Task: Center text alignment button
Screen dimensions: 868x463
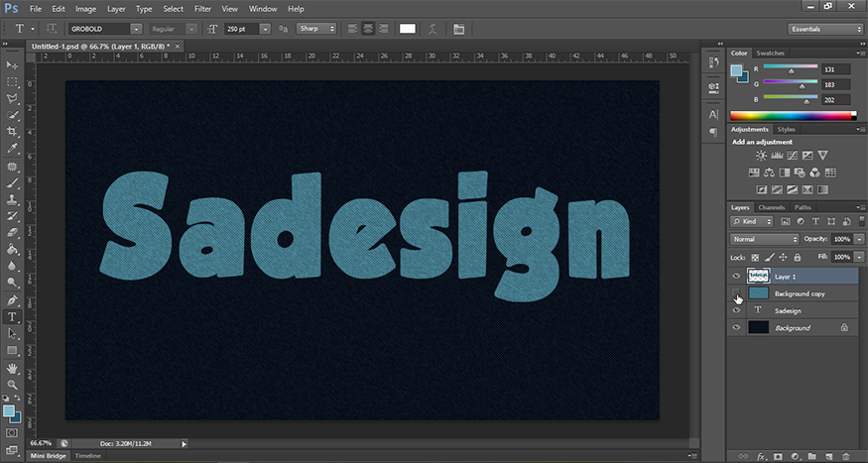Action: [x=368, y=29]
